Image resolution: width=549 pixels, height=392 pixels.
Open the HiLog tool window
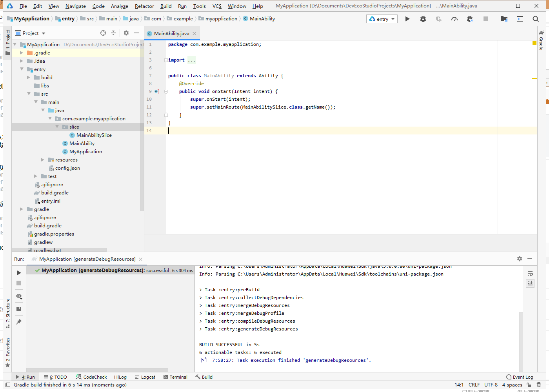pyautogui.click(x=120, y=377)
